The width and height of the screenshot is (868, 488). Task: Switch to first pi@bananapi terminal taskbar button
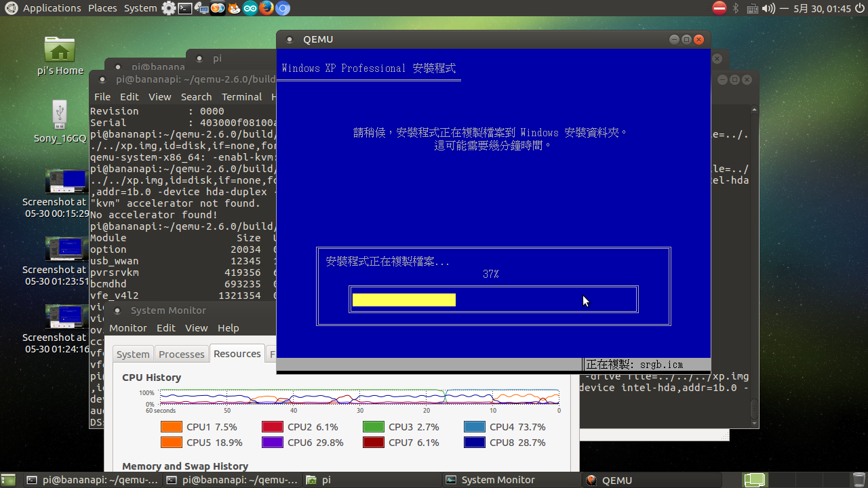[x=92, y=480]
